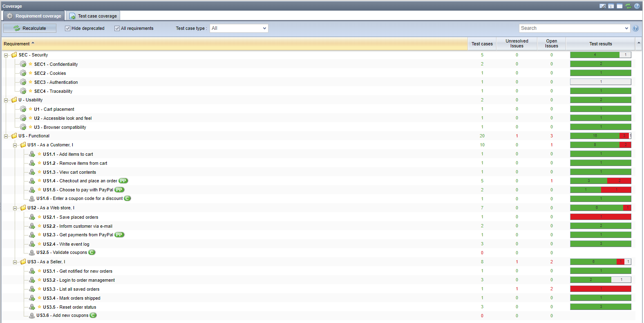Viewport: 644px width, 323px height.
Task: Sort by the Unresolved Issues column header
Action: [517, 44]
